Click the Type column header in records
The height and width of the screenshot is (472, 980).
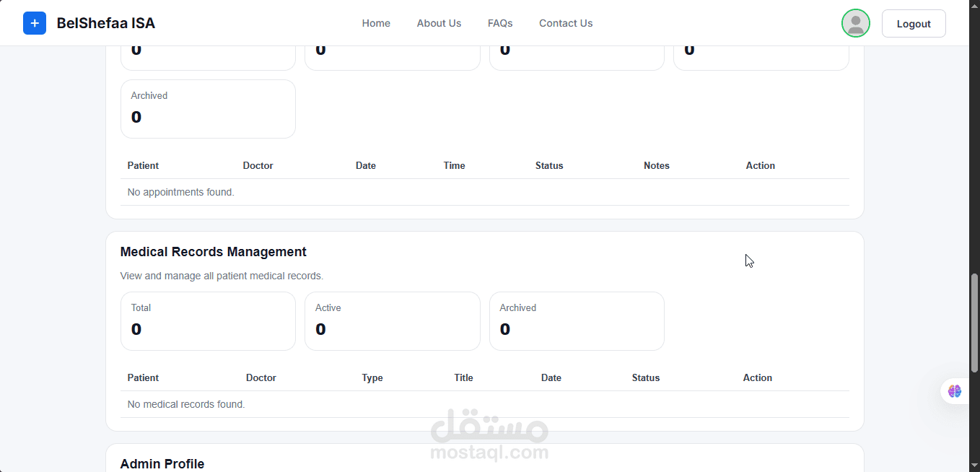372,377
